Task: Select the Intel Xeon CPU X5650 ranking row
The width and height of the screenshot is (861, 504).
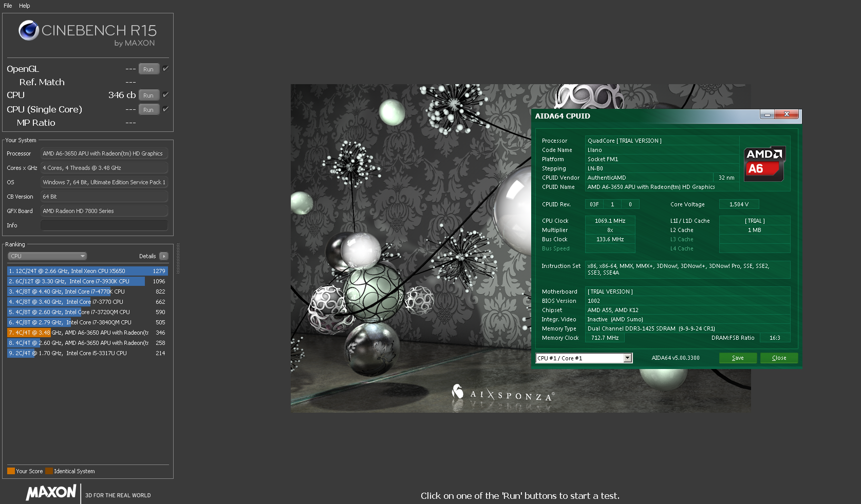Action: [87, 271]
